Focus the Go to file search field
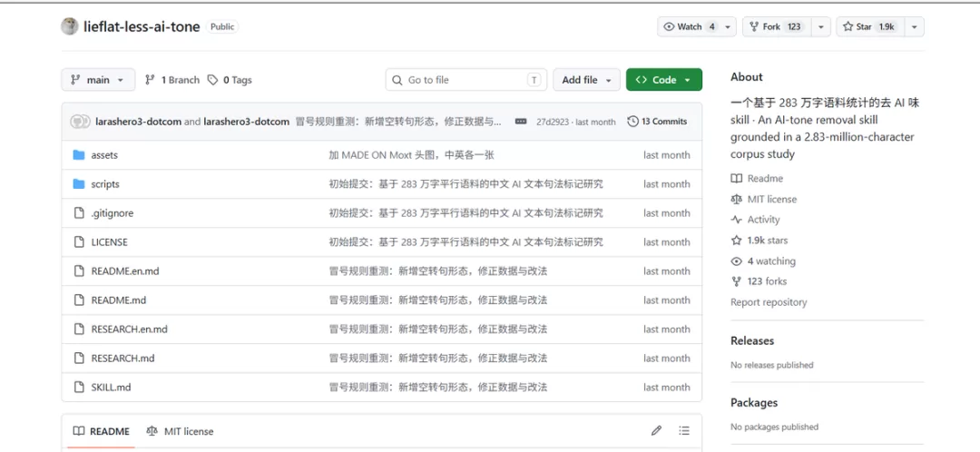Viewport: 980px width, 452px height. 466,79
